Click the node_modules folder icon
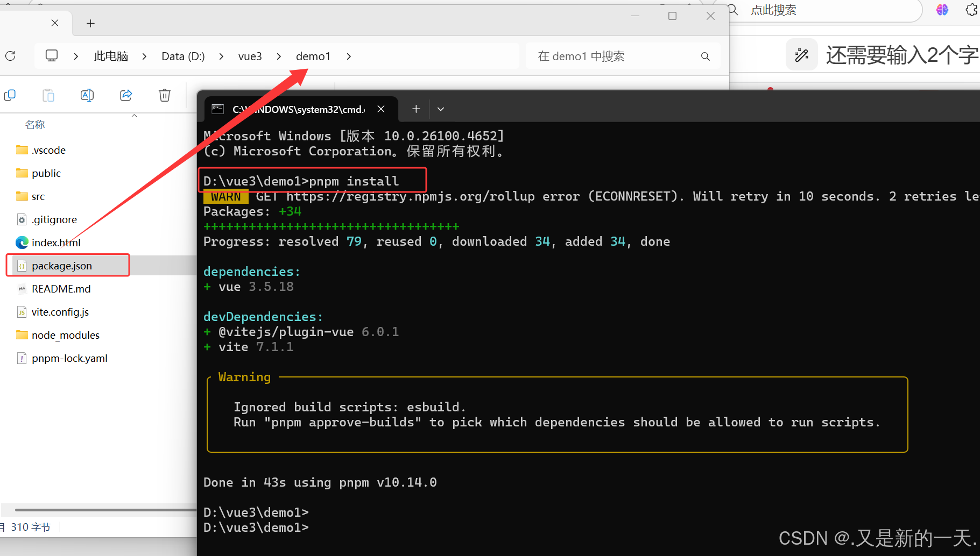 click(x=22, y=335)
